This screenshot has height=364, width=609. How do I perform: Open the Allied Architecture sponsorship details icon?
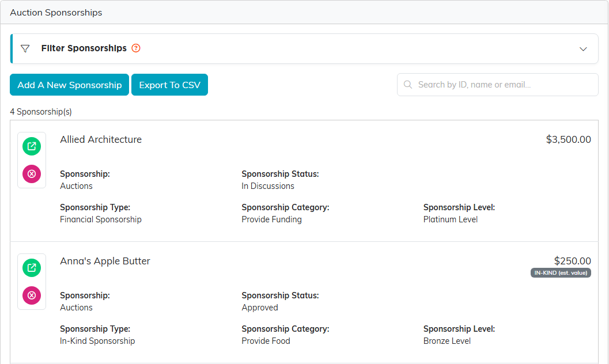(32, 146)
